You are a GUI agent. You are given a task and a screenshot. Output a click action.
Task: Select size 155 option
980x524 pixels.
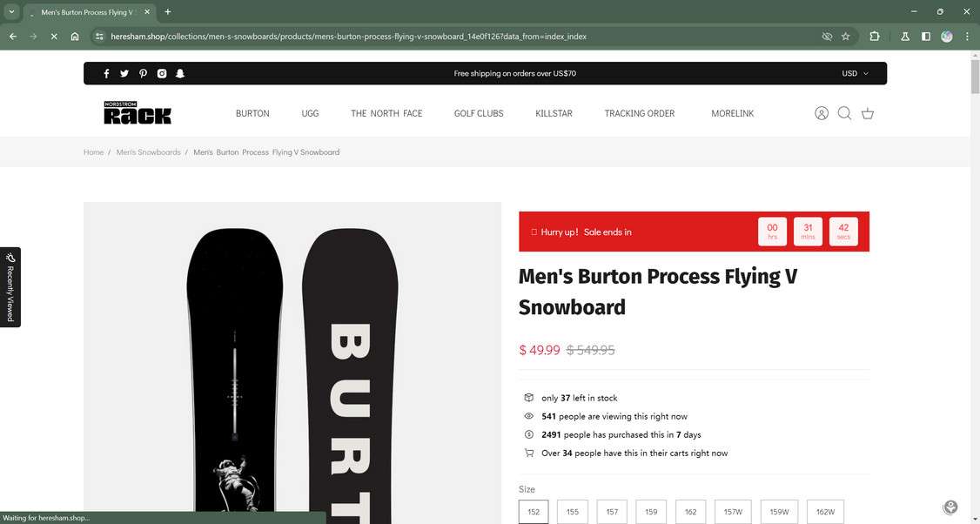pyautogui.click(x=573, y=512)
